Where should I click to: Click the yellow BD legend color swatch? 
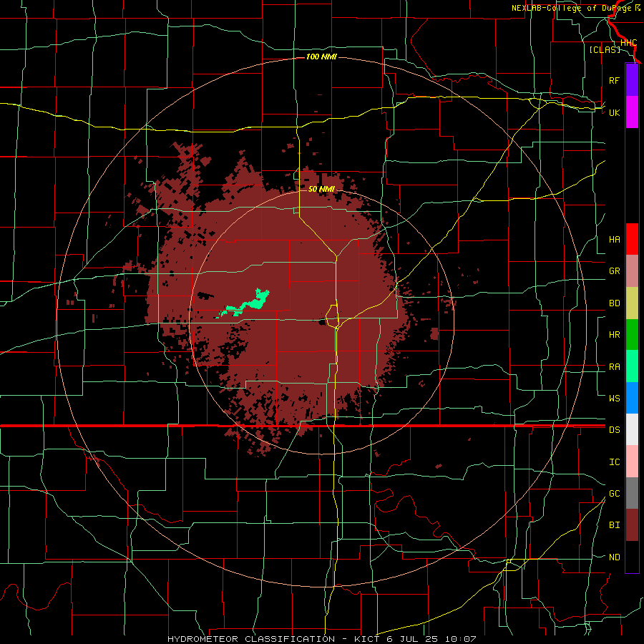click(x=632, y=303)
